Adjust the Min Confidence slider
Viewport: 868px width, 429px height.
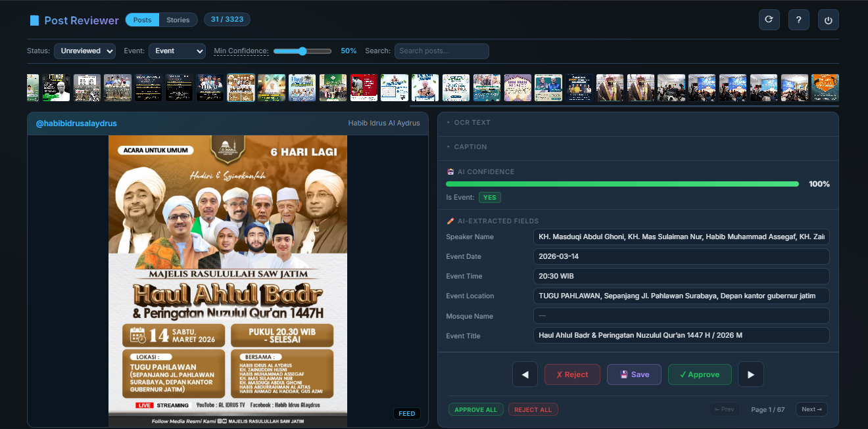[x=302, y=51]
